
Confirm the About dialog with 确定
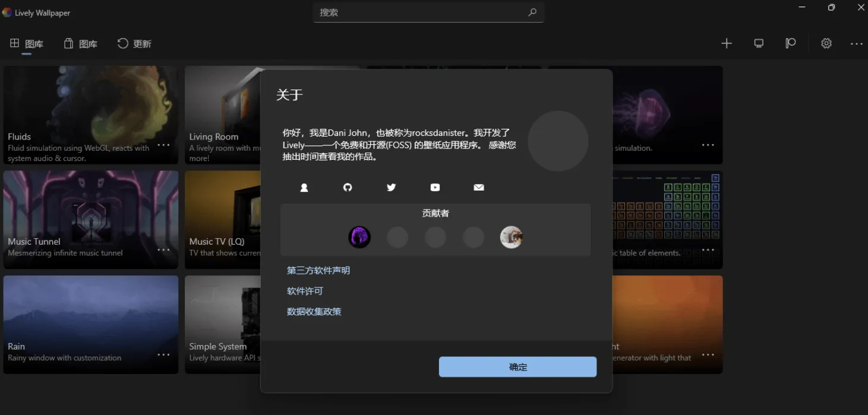(x=517, y=366)
